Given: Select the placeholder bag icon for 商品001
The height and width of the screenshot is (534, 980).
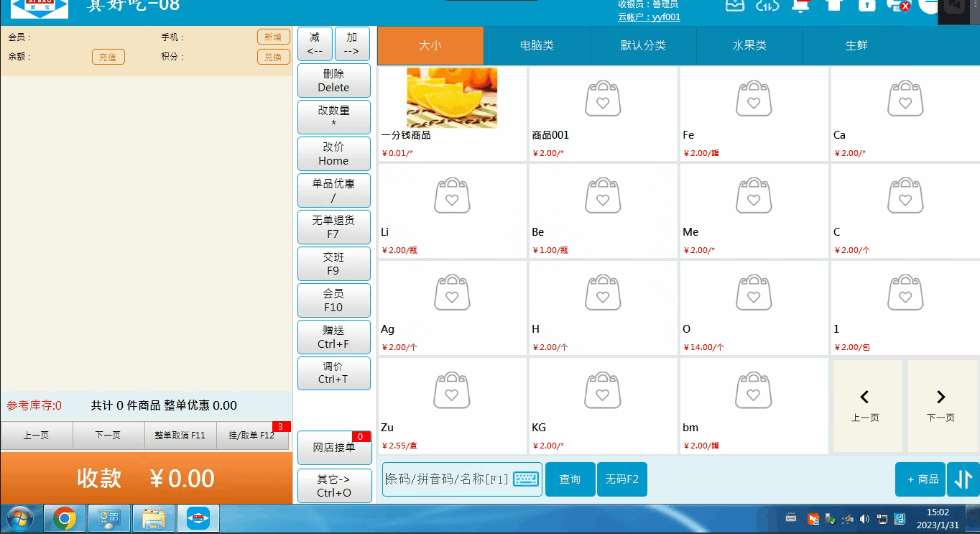Looking at the screenshot, I should (x=603, y=98).
